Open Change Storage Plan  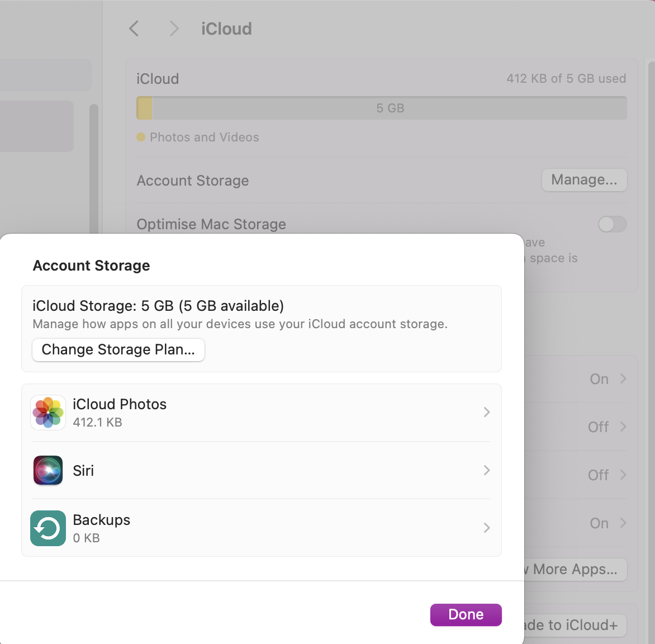pos(118,350)
